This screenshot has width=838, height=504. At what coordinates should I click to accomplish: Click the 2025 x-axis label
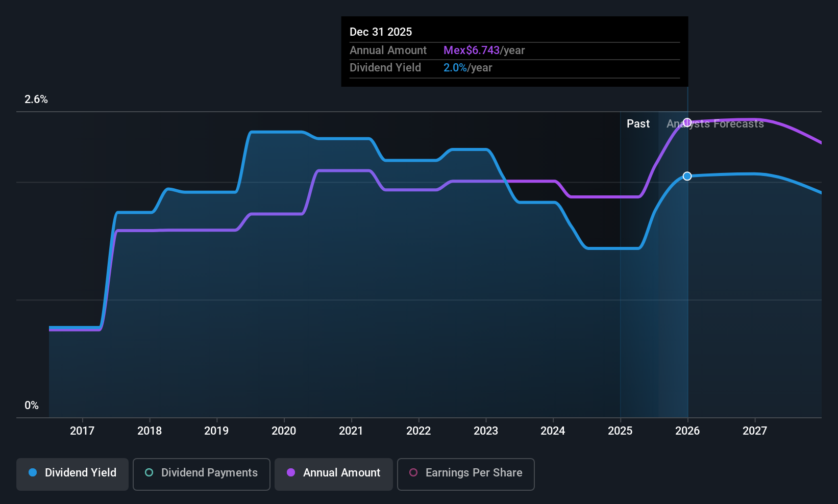pyautogui.click(x=620, y=431)
